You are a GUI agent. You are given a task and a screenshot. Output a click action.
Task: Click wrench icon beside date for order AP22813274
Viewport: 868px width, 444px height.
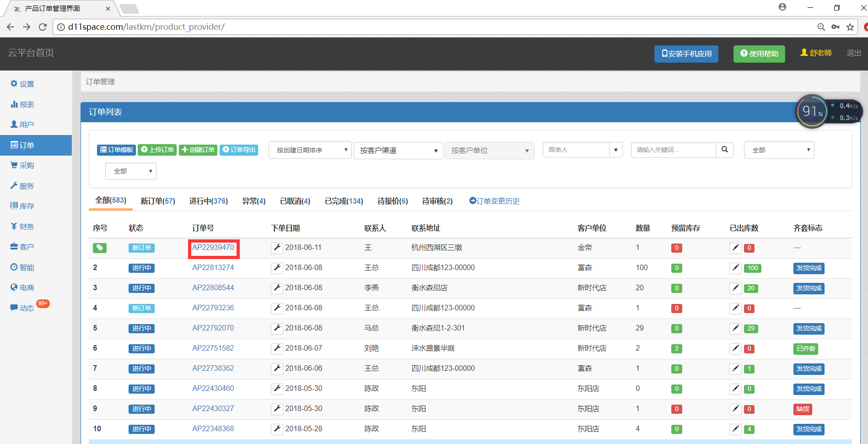[x=277, y=268]
